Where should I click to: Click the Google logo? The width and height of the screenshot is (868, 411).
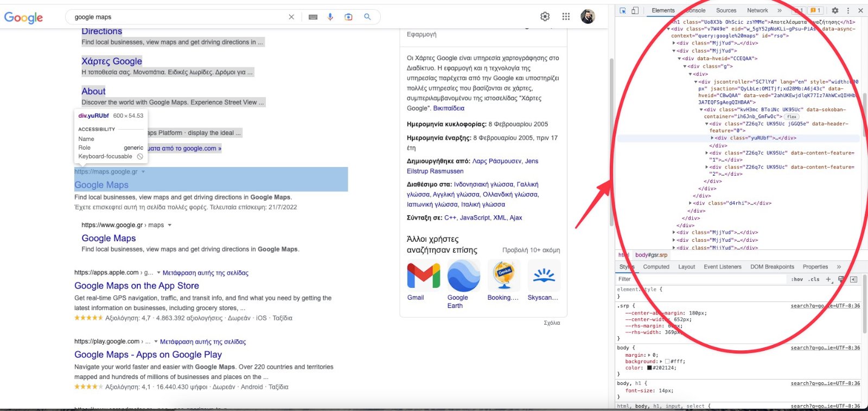23,17
